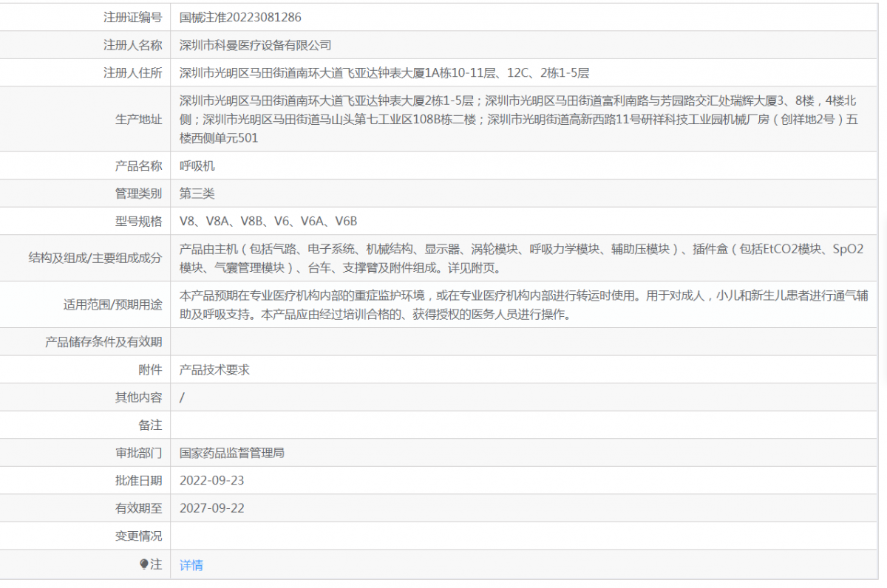The image size is (887, 588).
Task: Select management class 第三类
Action: tap(197, 194)
